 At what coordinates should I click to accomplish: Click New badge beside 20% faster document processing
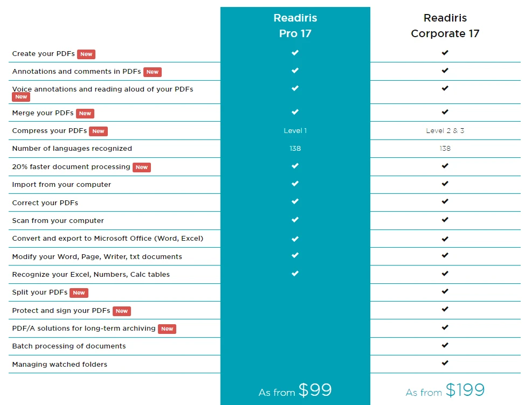[x=142, y=167]
